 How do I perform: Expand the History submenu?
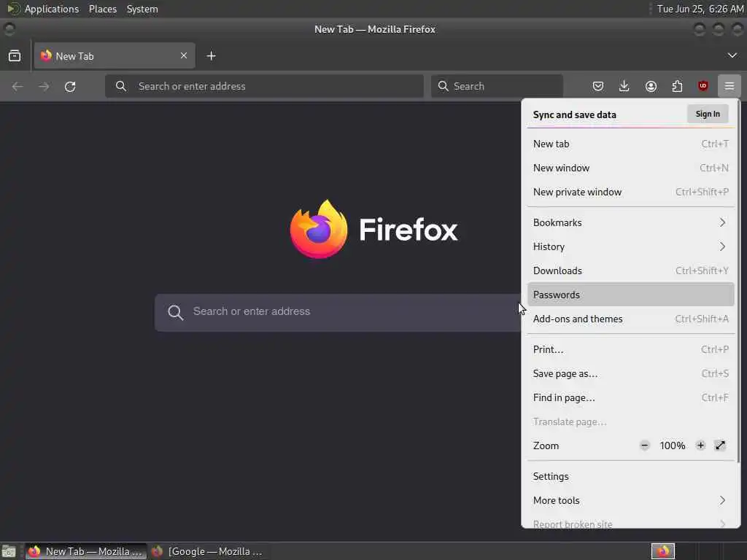(631, 246)
